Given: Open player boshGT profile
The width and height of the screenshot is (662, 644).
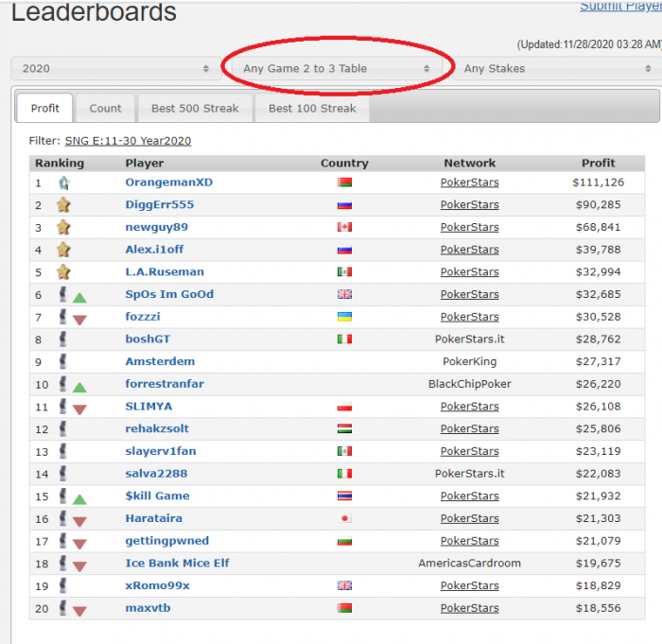Looking at the screenshot, I should [148, 339].
